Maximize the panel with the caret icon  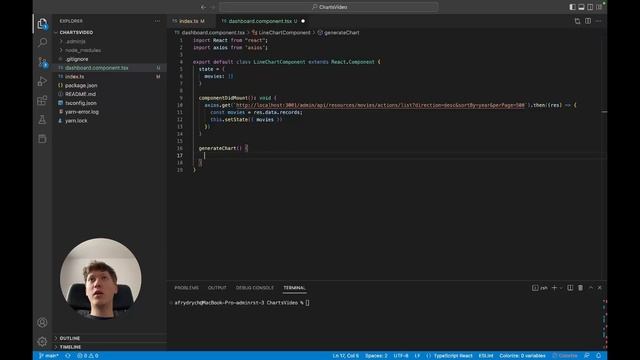[591, 288]
